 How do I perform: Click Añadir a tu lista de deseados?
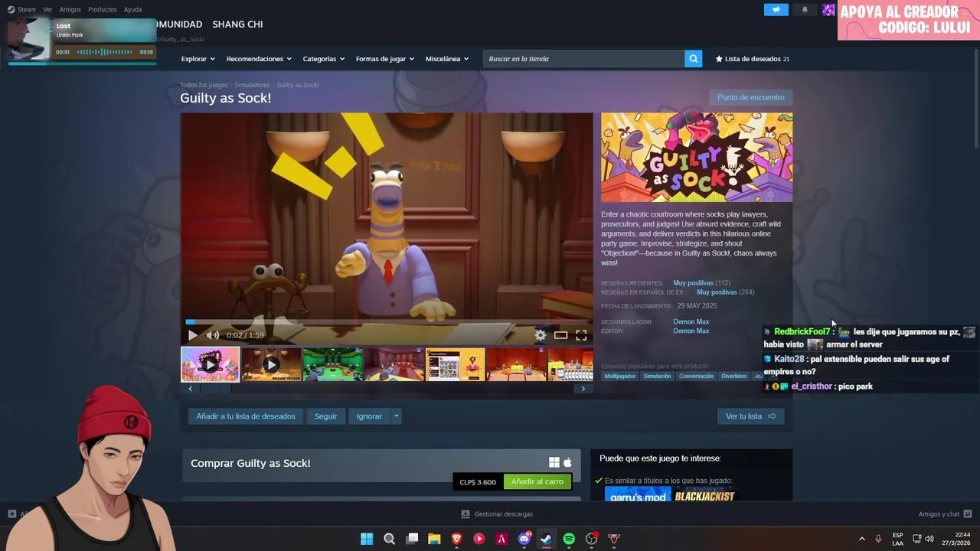[x=246, y=416]
